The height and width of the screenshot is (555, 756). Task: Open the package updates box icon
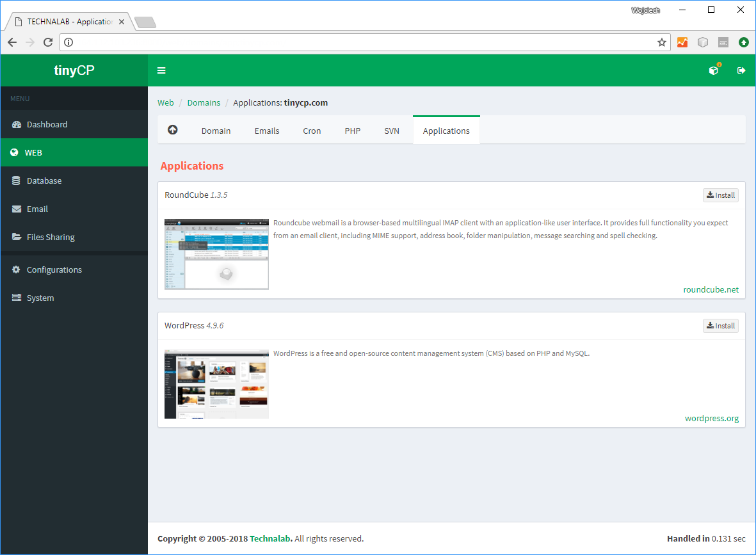[714, 70]
